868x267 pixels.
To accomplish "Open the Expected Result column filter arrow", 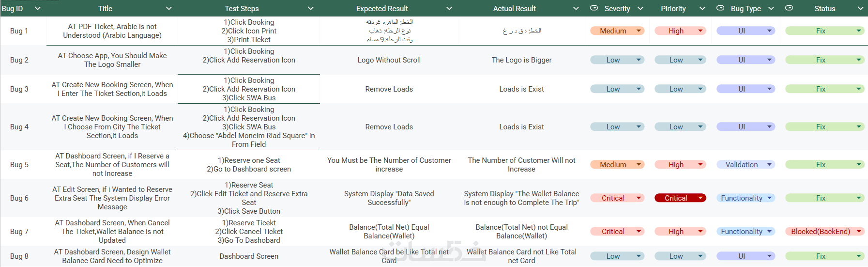I will click(x=449, y=9).
